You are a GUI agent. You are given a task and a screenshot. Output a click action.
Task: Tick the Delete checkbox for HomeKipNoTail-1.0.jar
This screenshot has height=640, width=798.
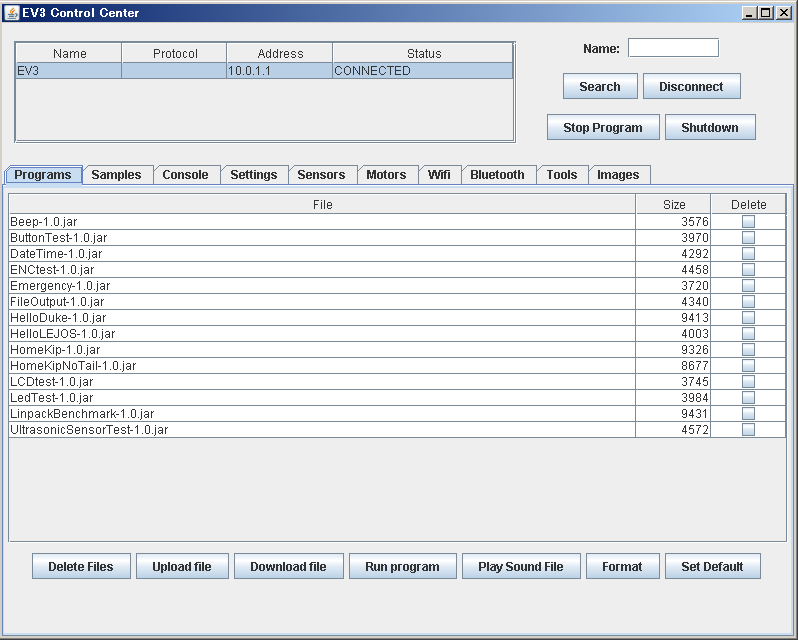748,365
